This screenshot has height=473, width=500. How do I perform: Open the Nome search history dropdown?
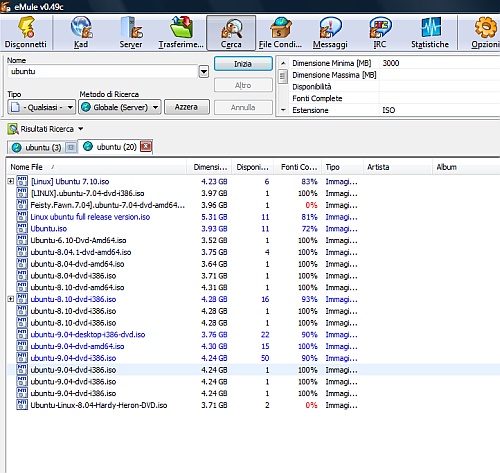click(204, 71)
